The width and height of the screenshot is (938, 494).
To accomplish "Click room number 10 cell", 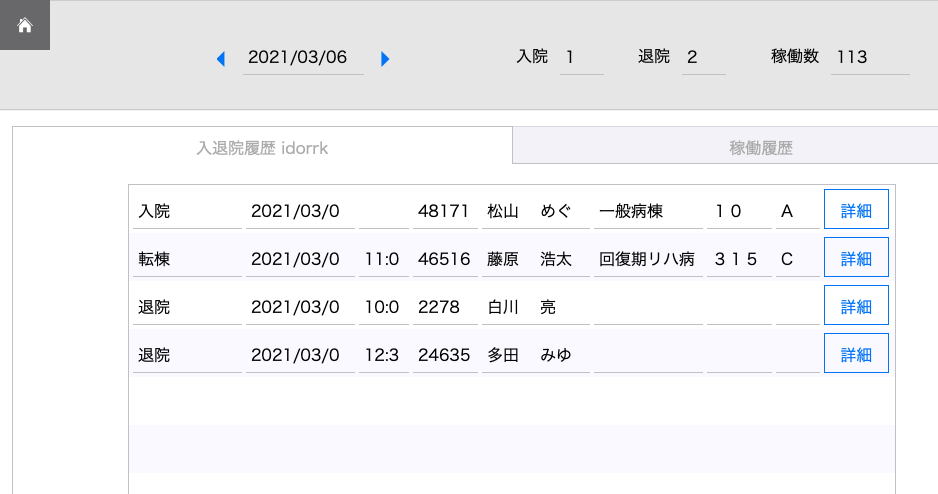I will coord(739,211).
